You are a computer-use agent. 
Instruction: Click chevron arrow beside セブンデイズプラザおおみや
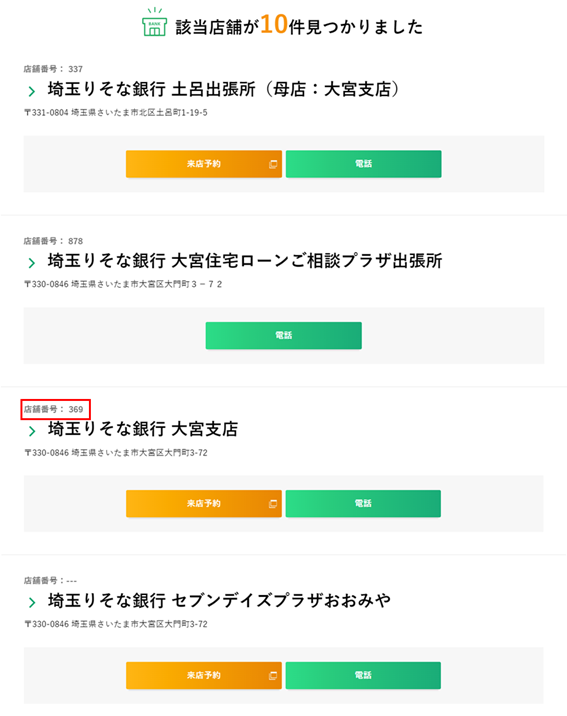32,602
